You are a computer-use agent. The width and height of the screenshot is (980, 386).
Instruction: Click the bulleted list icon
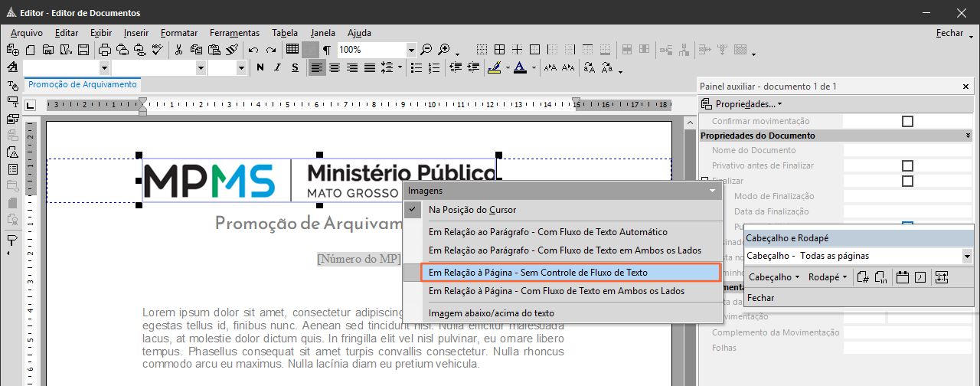click(416, 67)
